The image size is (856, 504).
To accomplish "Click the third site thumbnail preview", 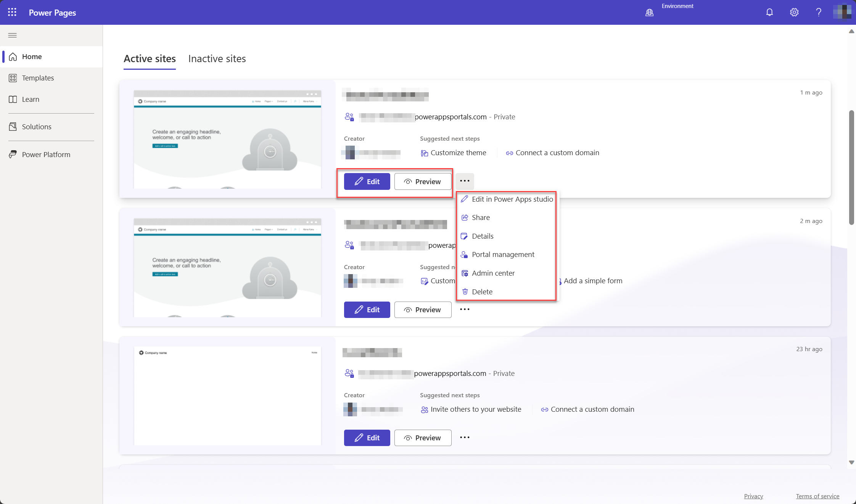I will [x=227, y=396].
